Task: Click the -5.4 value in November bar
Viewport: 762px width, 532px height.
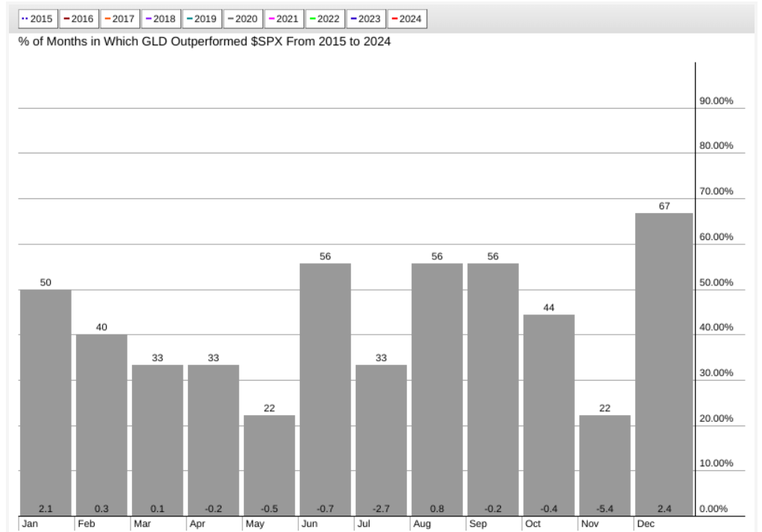Action: coord(605,509)
